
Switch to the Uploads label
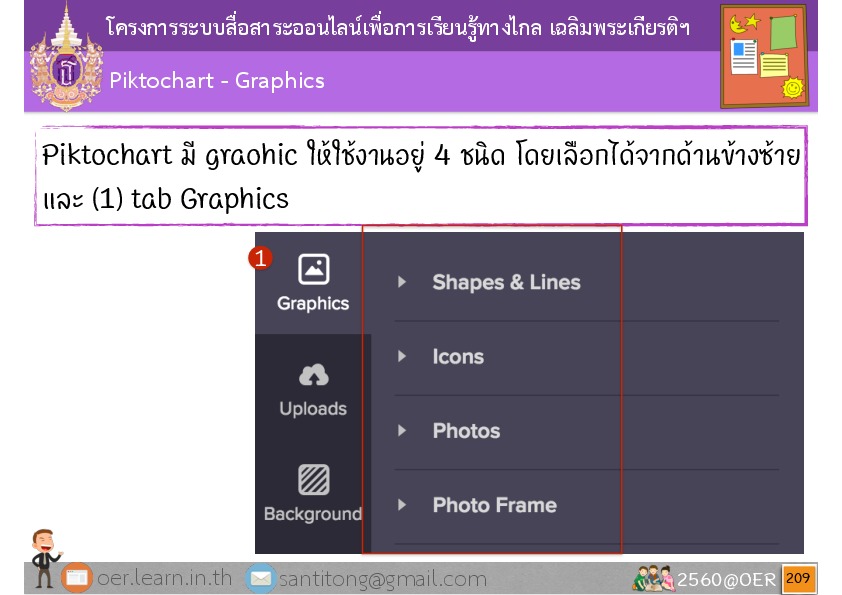click(x=313, y=409)
